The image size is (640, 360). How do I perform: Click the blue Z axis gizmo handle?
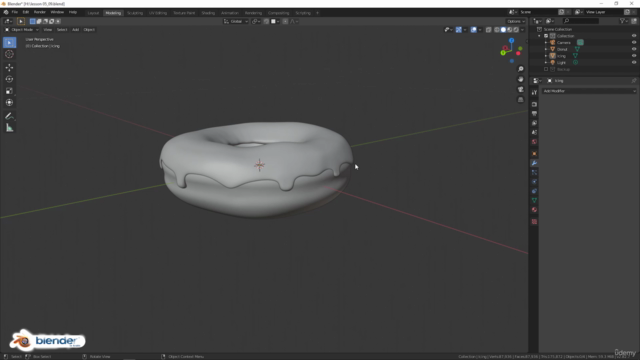(x=511, y=41)
